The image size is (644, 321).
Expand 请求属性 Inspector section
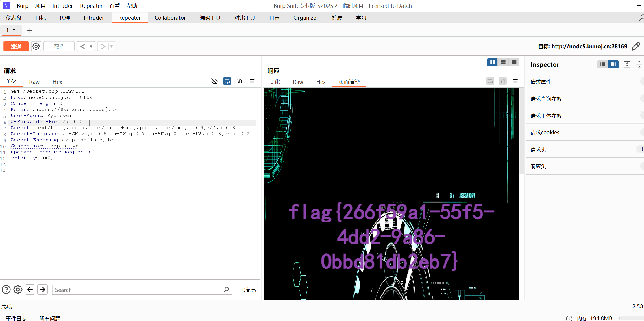pos(585,82)
